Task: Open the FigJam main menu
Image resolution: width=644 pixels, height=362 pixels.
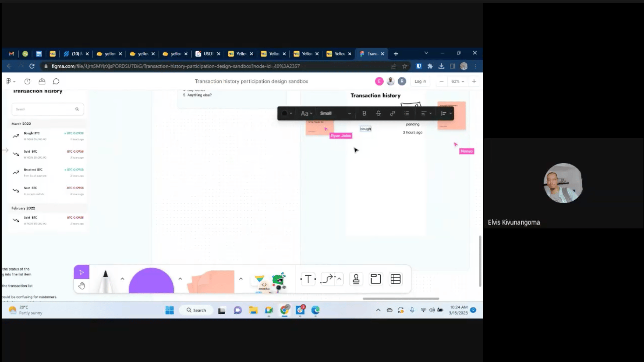Action: pos(10,81)
